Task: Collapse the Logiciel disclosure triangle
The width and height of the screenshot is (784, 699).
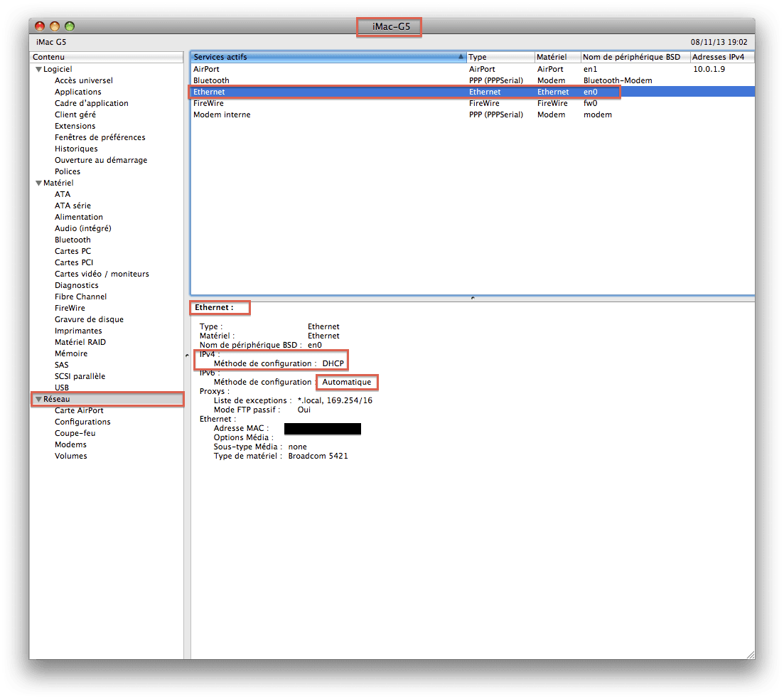Action: click(38, 70)
